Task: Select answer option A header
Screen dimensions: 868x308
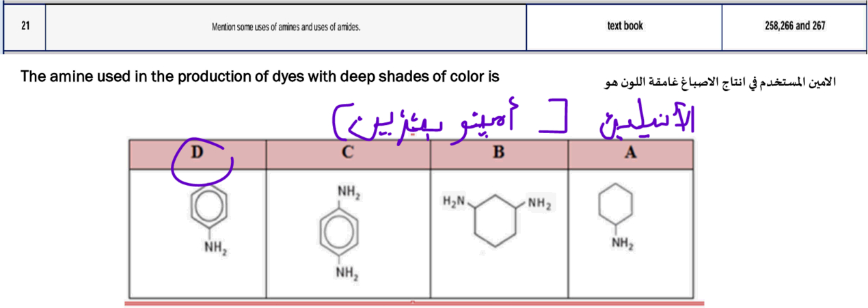Action: (630, 154)
